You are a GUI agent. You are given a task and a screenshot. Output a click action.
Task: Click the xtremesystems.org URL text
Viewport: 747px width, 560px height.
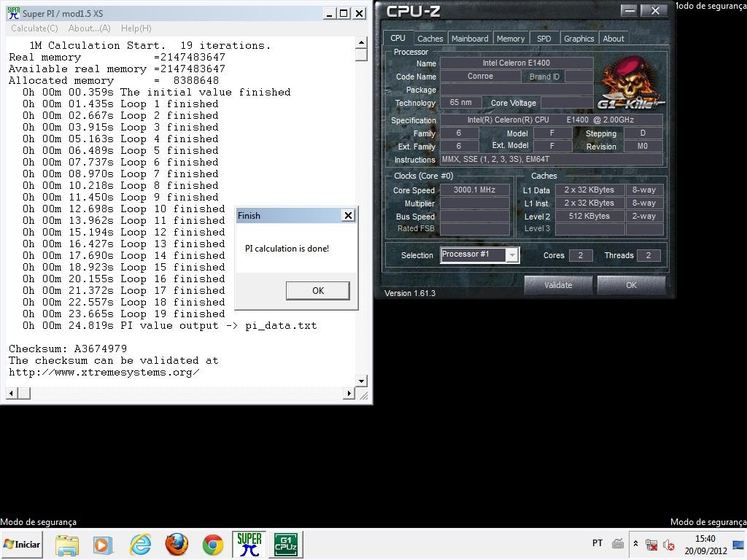(104, 373)
